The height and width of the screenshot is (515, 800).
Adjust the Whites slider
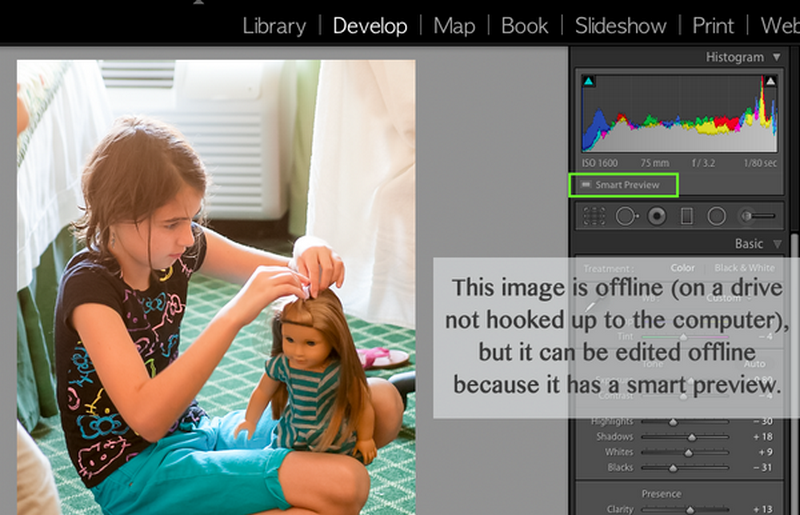pyautogui.click(x=685, y=452)
